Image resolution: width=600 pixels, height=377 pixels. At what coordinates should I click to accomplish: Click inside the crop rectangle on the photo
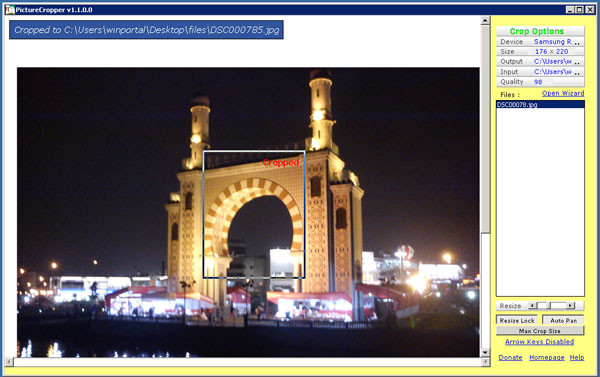(254, 214)
